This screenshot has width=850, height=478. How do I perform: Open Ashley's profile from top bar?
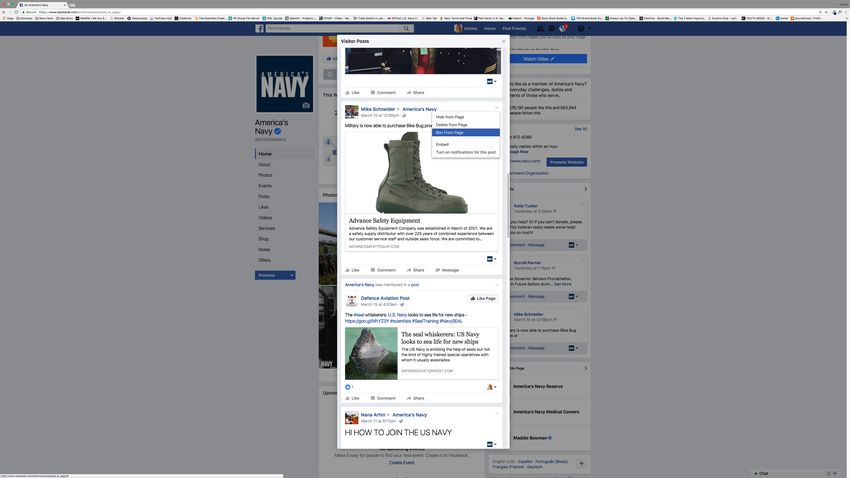(x=466, y=28)
